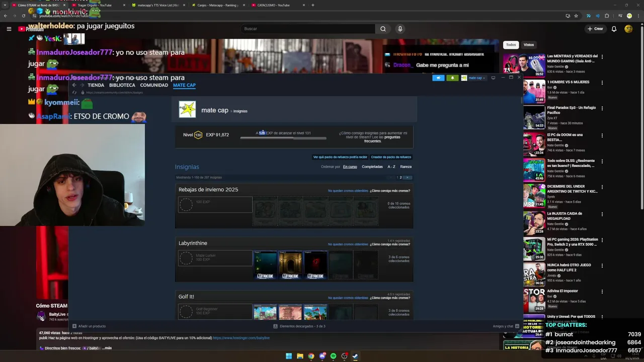The height and width of the screenshot is (362, 644).
Task: Sort badges A - Z
Action: coord(391,166)
